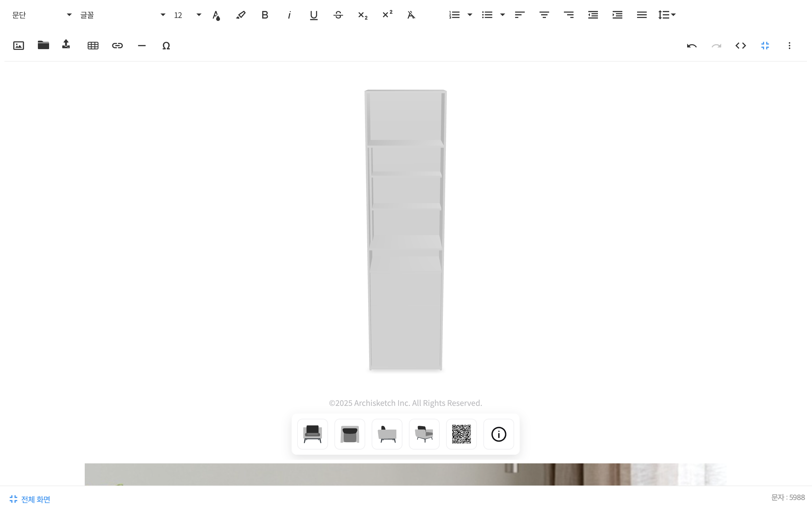Screen dimensions: 812x508
Task: Open the font size 12 dropdown
Action: tap(187, 15)
